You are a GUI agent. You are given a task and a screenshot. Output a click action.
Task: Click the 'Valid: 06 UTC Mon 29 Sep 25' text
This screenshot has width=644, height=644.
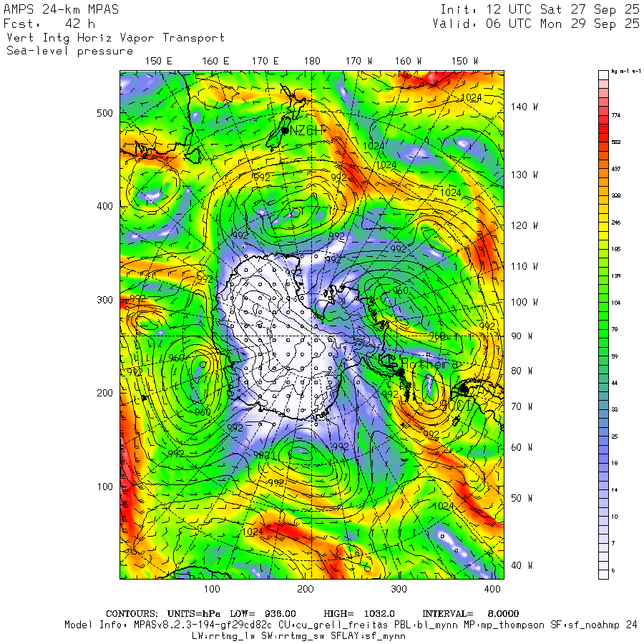535,24
